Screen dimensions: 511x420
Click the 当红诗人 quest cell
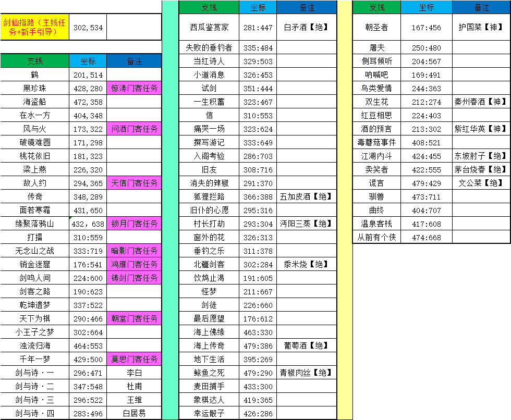(x=209, y=61)
